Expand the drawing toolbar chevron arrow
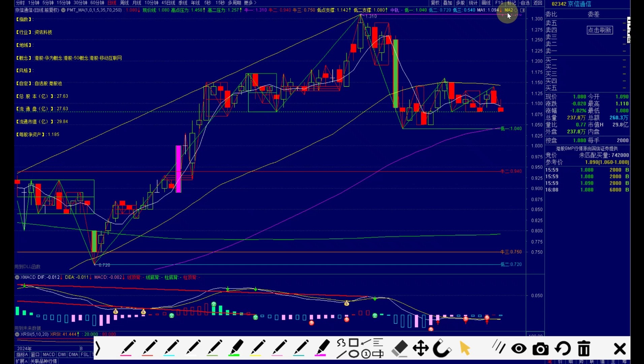644x364 pixels. point(98,348)
